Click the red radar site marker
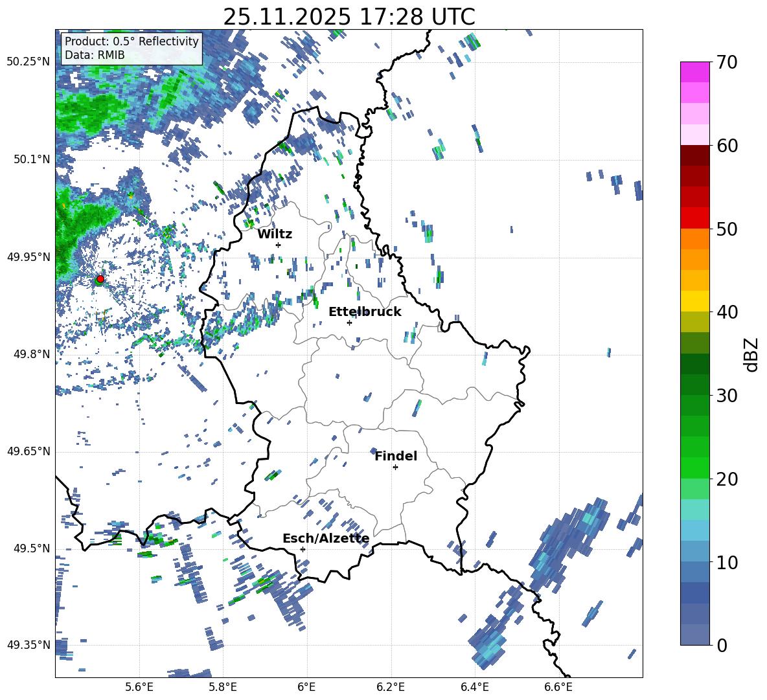Viewport: 767px width, 700px height. pos(100,279)
